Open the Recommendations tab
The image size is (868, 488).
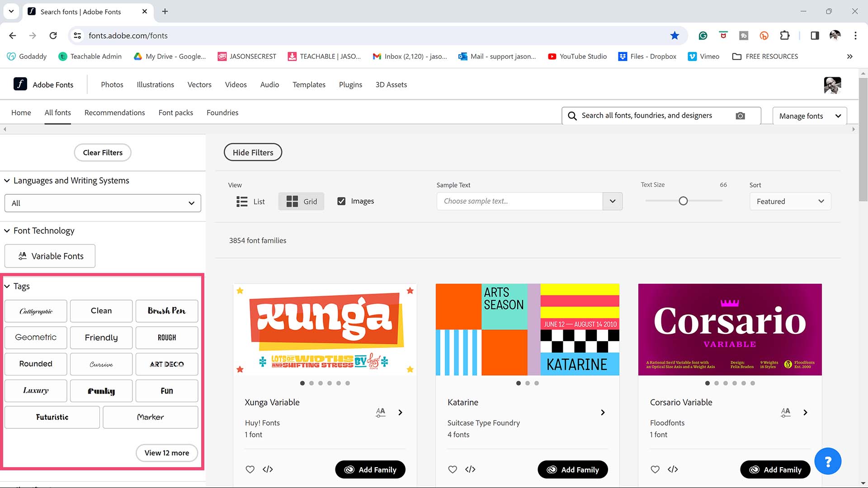[115, 113]
